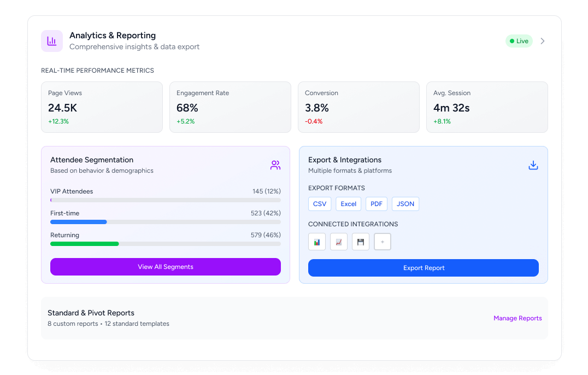Select the JSON export format
Viewport: 588px width, 375px height.
[x=405, y=204]
